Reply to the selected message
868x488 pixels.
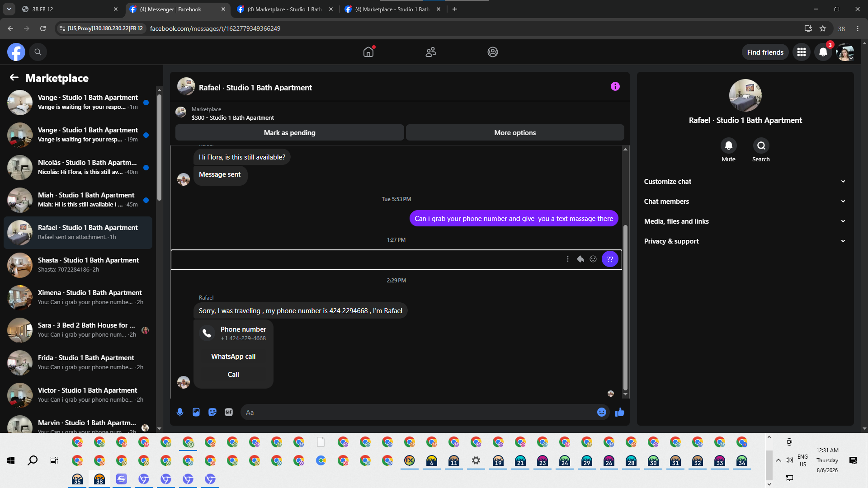click(580, 259)
